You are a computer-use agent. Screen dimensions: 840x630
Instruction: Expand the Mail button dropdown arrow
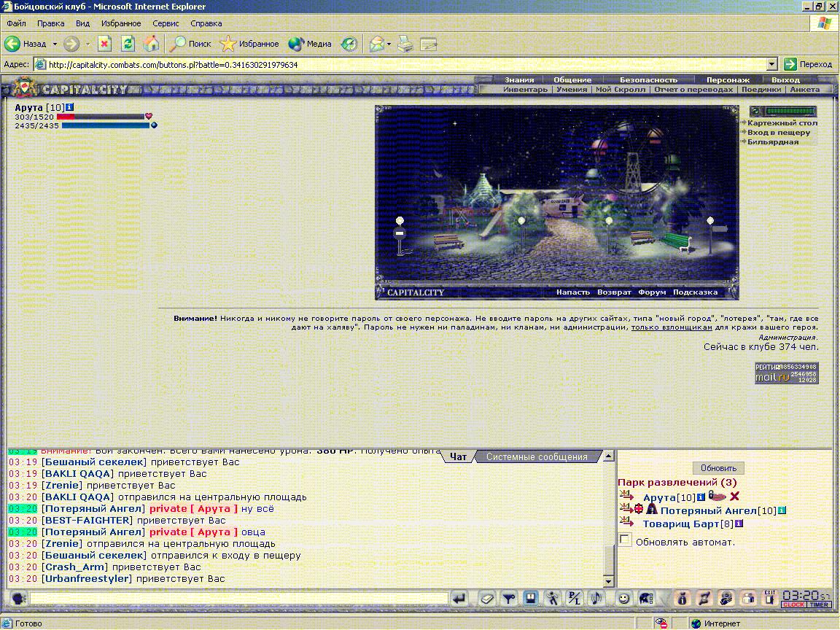389,44
